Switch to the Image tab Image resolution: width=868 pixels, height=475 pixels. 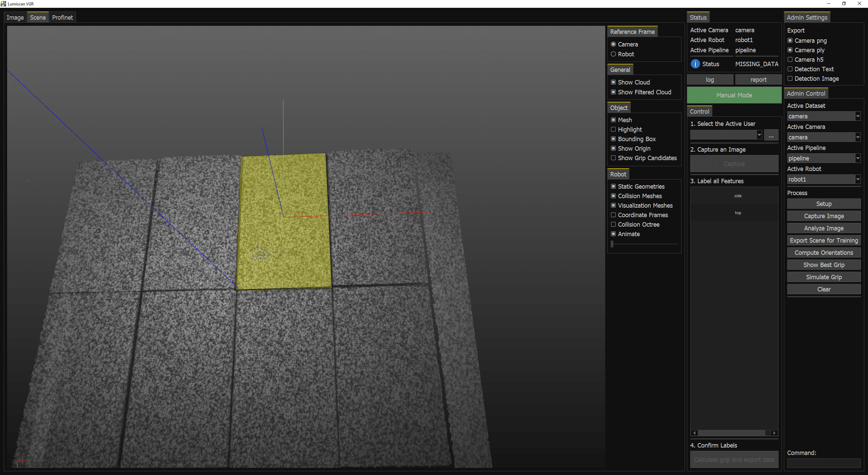tap(15, 18)
